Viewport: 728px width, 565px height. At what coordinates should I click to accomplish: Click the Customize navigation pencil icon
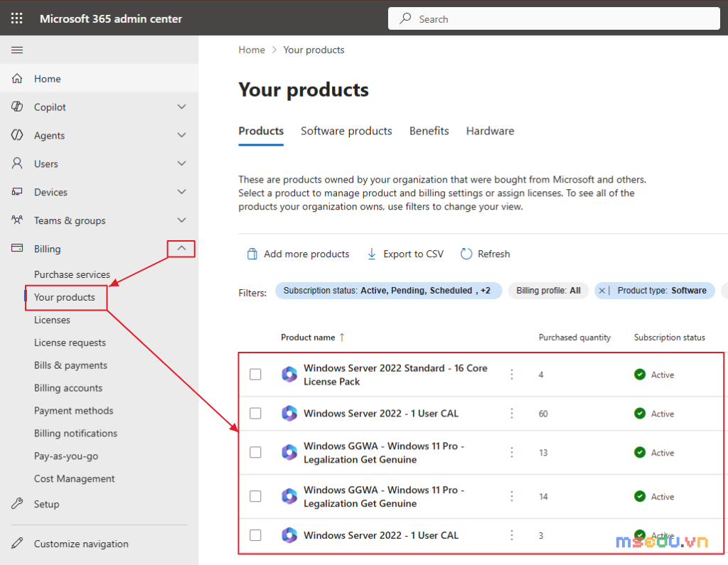(x=17, y=543)
